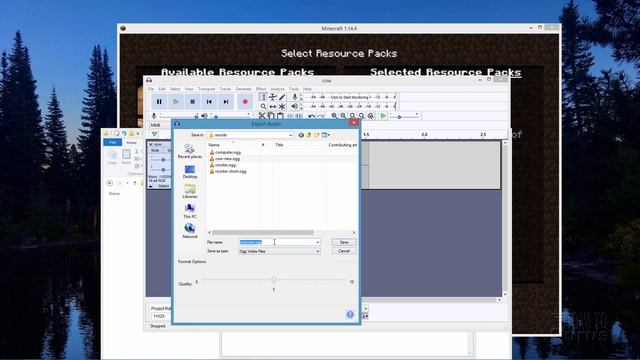
Task: Select the Draw (pencil) tool
Action: tap(282, 97)
